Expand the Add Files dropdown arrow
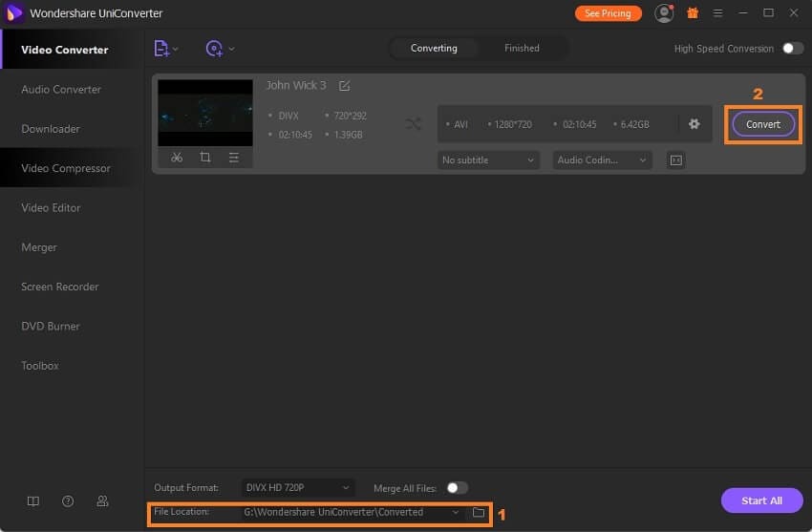The height and width of the screenshot is (532, 812). (176, 49)
